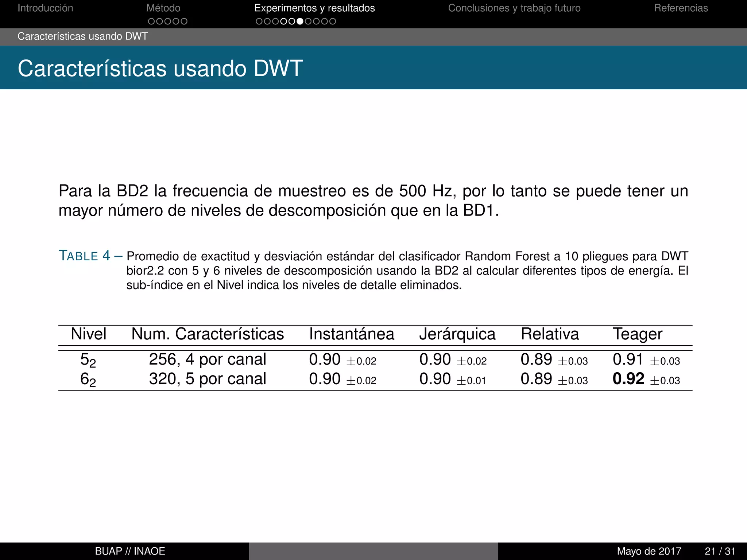The image size is (747, 560).
Task: Click last navigation dot under Experimentos
Action: [x=333, y=22]
